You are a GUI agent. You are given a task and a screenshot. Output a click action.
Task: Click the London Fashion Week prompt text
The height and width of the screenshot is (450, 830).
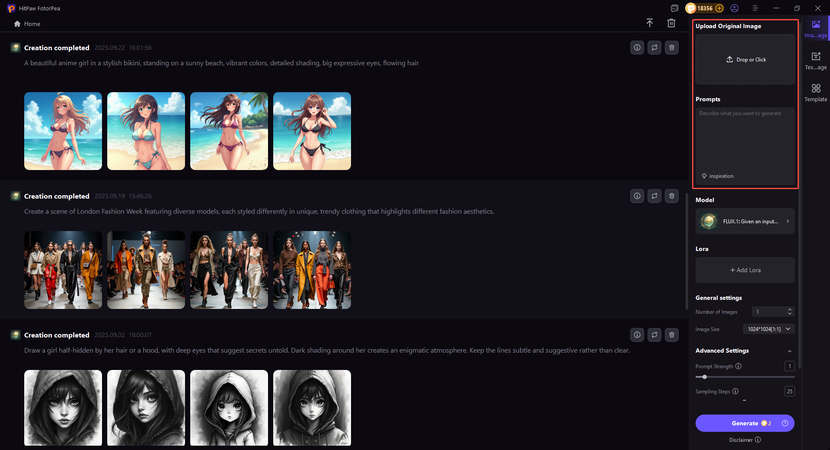[x=259, y=212]
